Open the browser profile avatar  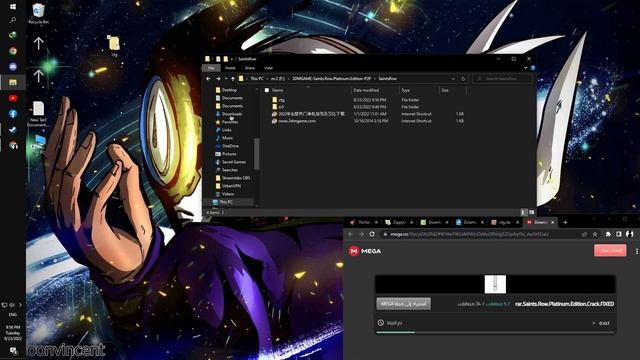point(630,234)
